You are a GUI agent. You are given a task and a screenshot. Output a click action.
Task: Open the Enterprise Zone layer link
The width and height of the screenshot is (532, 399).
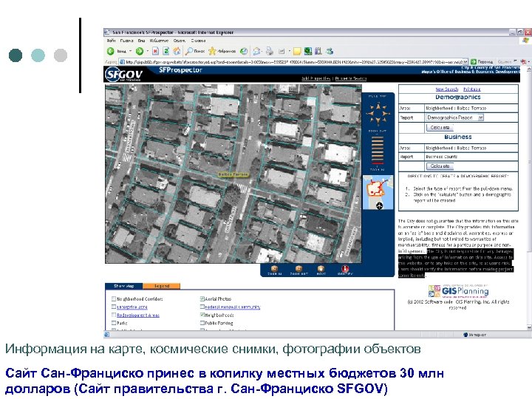(x=132, y=307)
